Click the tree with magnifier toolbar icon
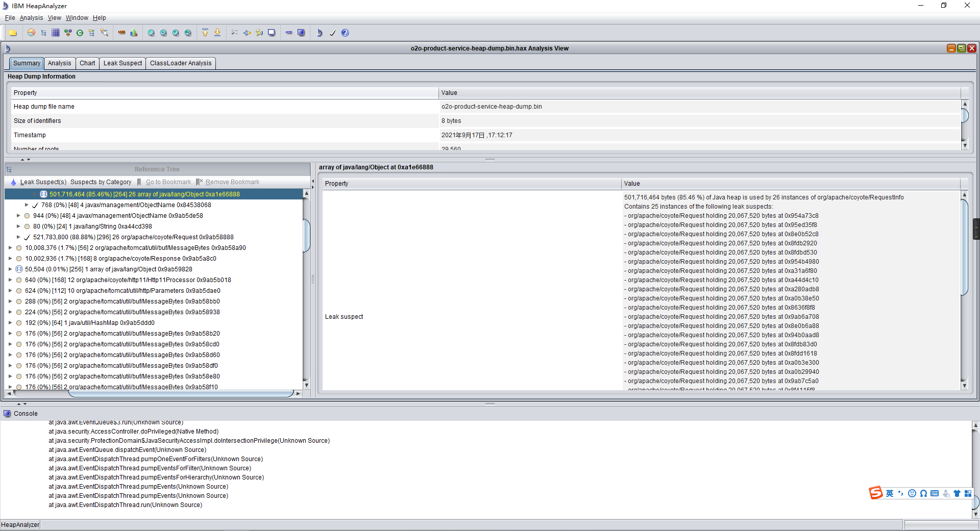The width and height of the screenshot is (980, 531). click(x=105, y=33)
